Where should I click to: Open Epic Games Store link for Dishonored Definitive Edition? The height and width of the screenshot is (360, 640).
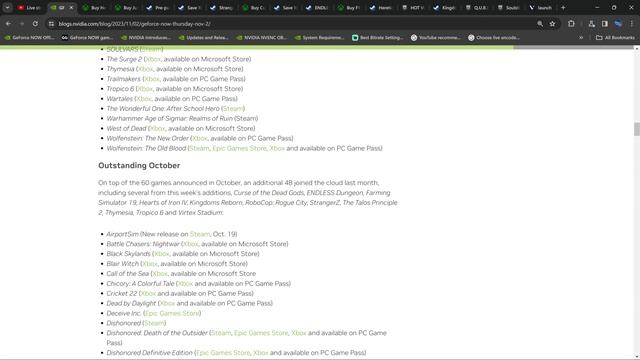(x=223, y=353)
